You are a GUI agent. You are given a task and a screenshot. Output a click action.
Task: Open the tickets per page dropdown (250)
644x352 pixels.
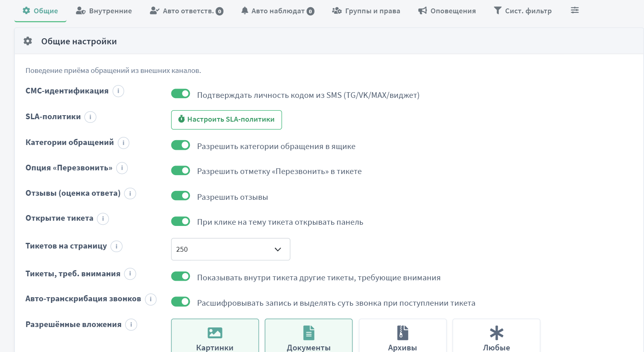[x=230, y=249]
